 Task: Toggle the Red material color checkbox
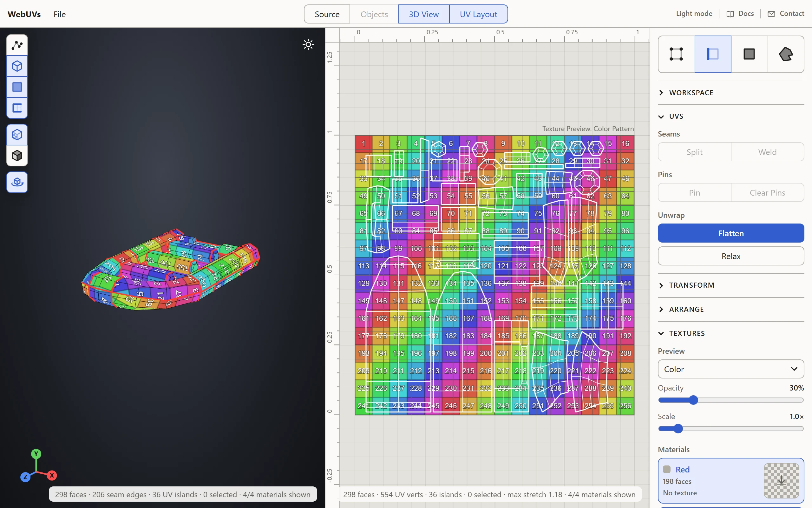[667, 469]
